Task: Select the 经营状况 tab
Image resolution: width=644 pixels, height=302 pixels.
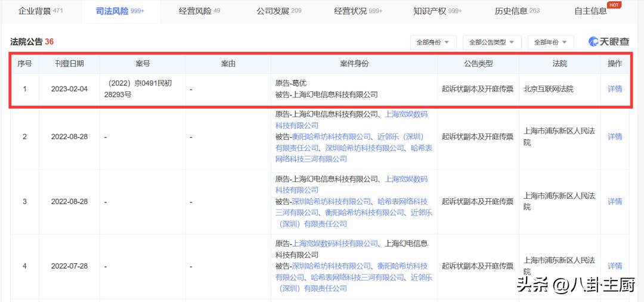Action: point(358,11)
